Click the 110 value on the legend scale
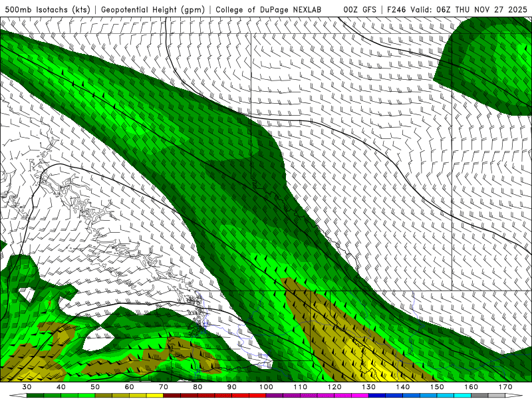This screenshot has width=532, height=399. 301,387
